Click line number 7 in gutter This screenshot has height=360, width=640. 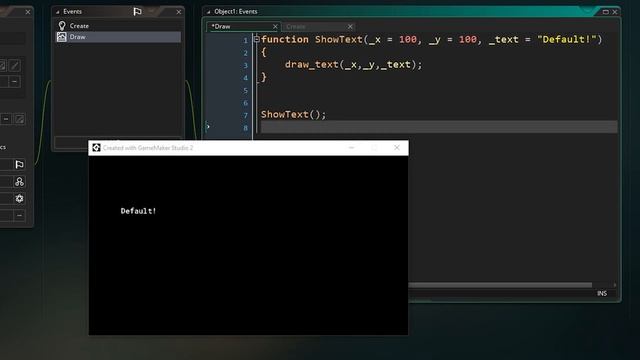click(x=246, y=116)
